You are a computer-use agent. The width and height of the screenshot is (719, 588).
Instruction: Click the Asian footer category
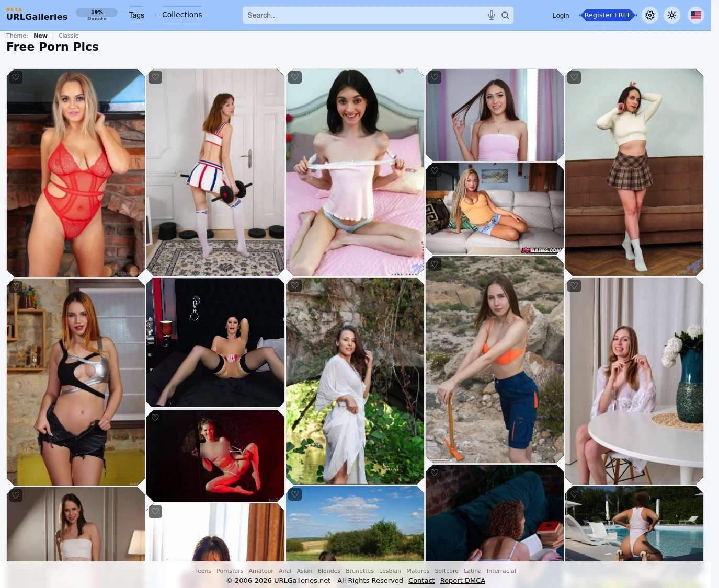click(304, 571)
